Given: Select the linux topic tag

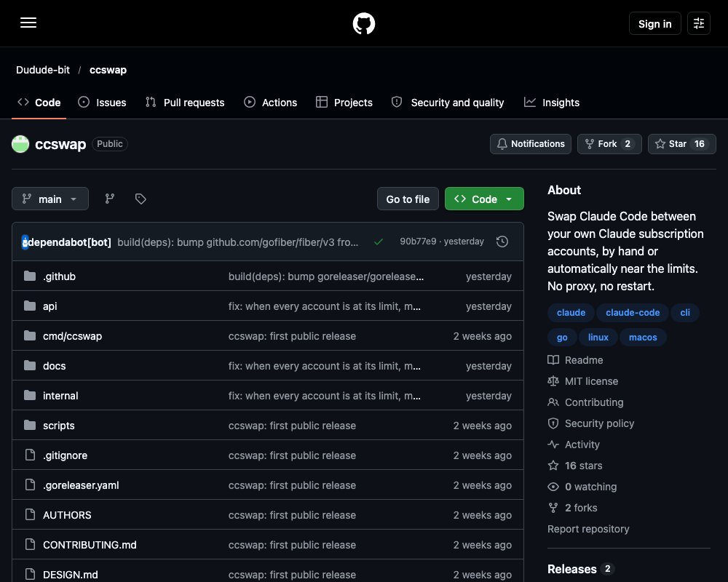Looking at the screenshot, I should tap(598, 337).
